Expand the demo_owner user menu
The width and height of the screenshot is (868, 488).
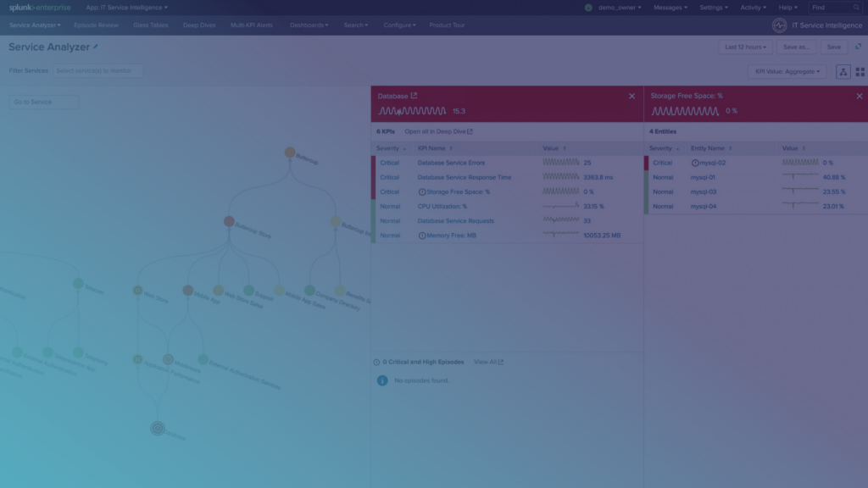click(620, 8)
